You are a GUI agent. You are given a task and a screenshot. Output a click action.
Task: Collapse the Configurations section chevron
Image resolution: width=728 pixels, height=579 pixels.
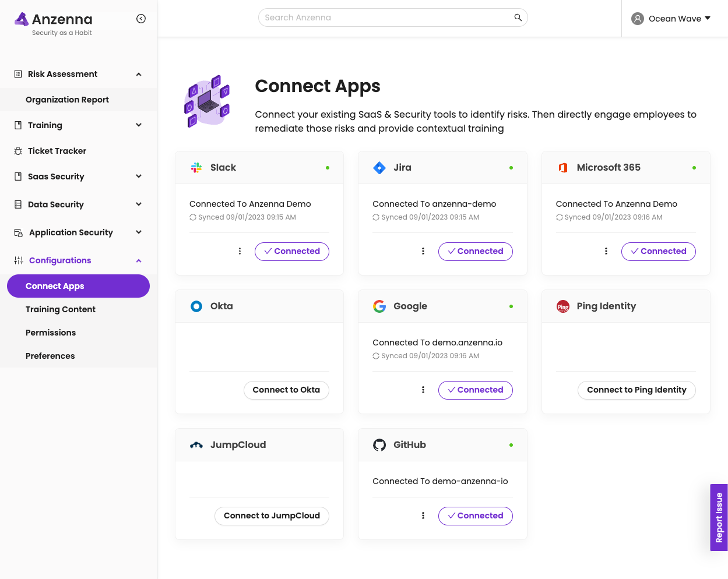point(139,260)
